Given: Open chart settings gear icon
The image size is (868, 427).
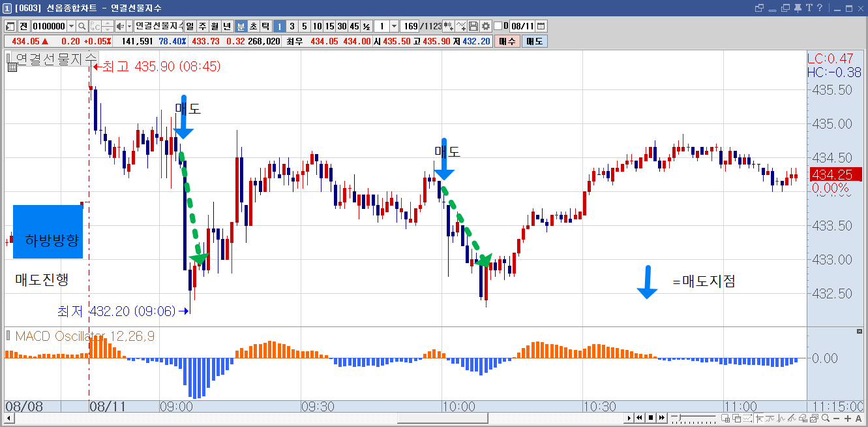Looking at the screenshot, I should pos(485,26).
